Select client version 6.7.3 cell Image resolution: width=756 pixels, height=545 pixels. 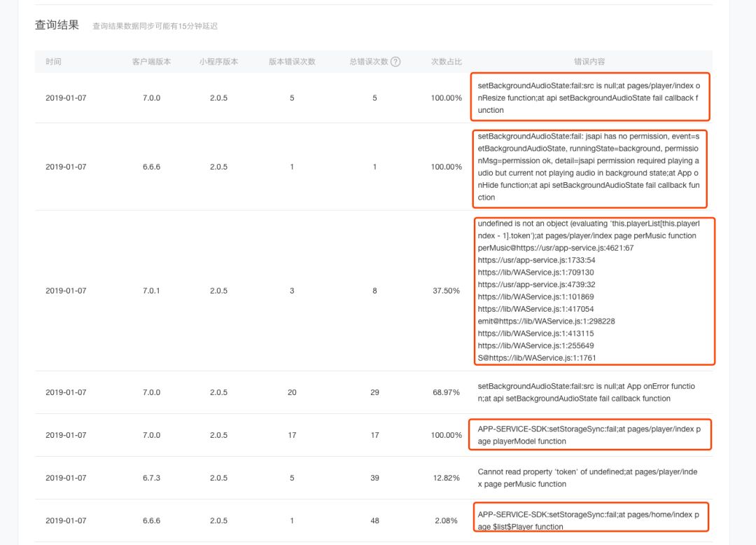(151, 478)
